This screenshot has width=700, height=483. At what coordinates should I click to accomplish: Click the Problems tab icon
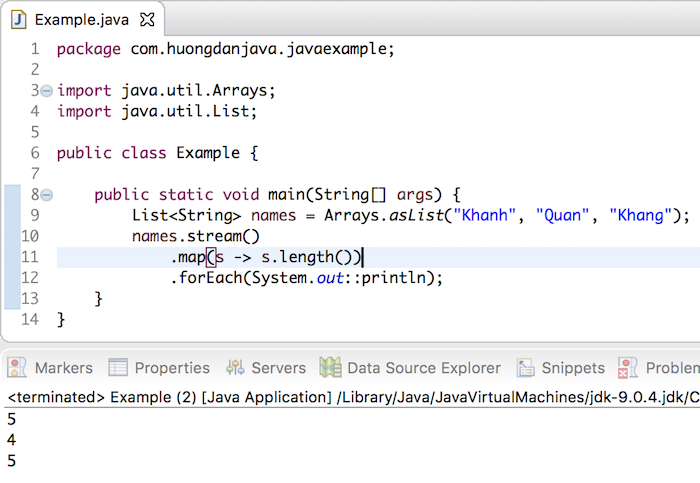coord(627,368)
